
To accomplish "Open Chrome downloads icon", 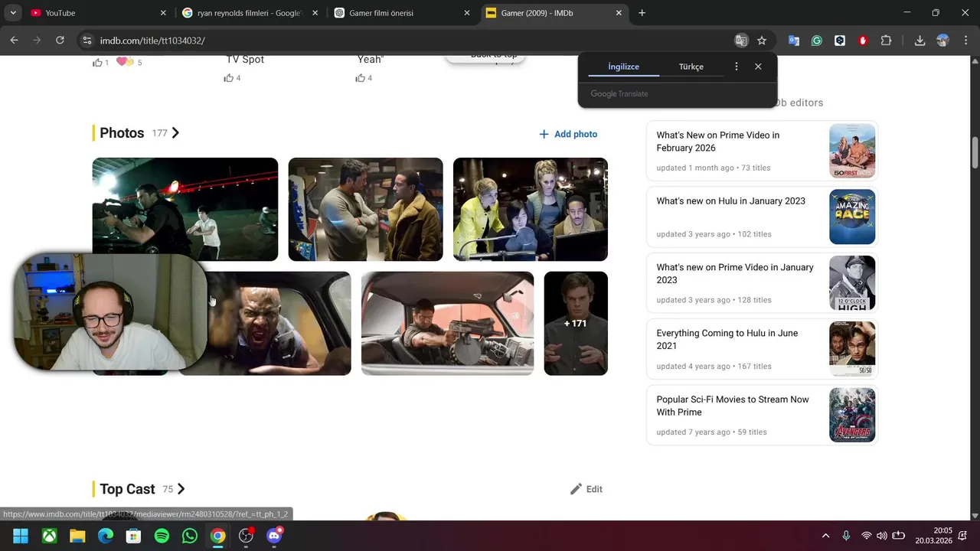I will 920,41.
